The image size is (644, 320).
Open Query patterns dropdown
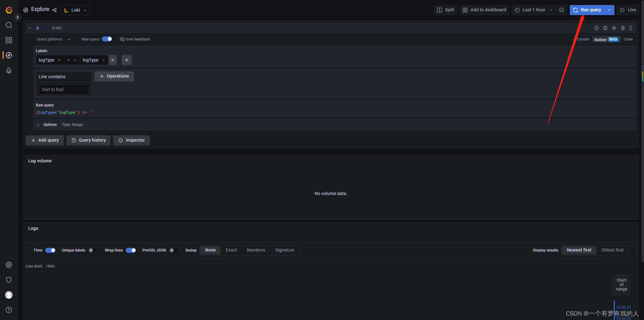(x=53, y=39)
